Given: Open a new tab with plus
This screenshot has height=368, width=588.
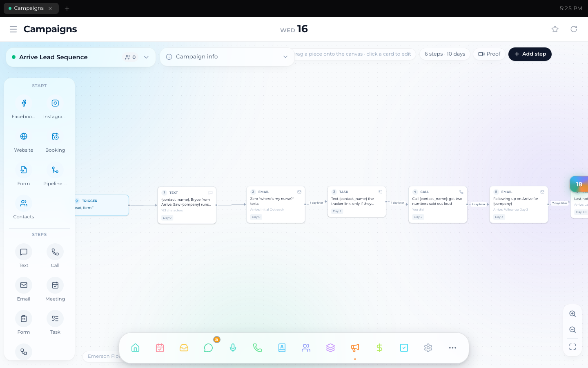Looking at the screenshot, I should (x=67, y=8).
